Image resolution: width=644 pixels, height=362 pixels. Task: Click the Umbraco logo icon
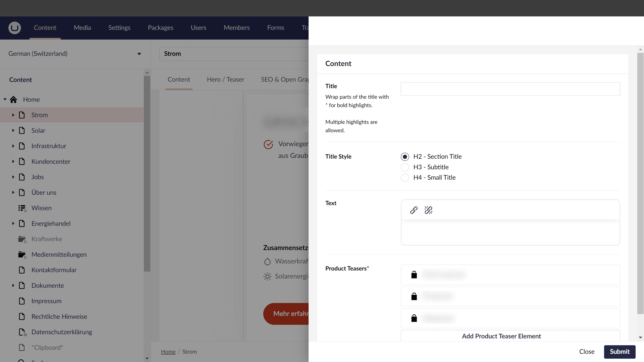tap(14, 28)
